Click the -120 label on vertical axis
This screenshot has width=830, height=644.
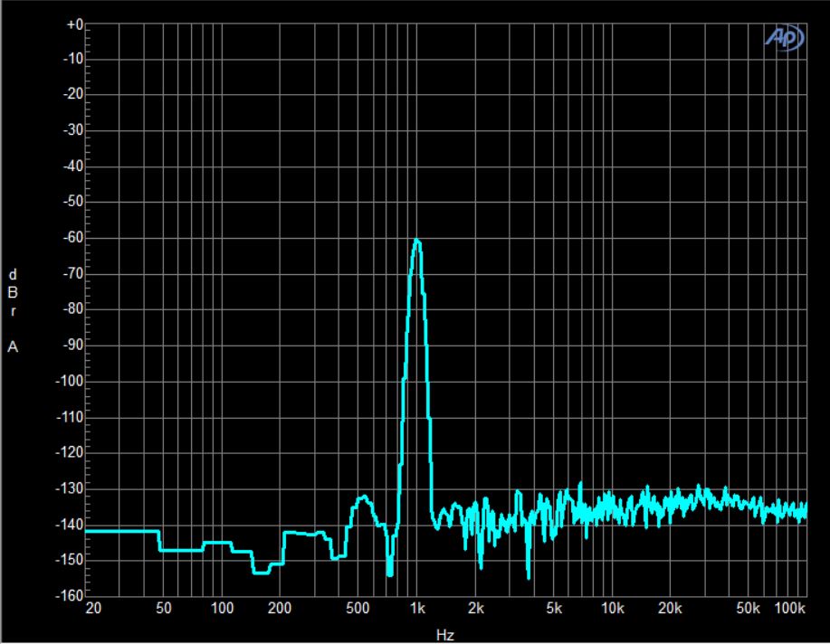(x=70, y=452)
